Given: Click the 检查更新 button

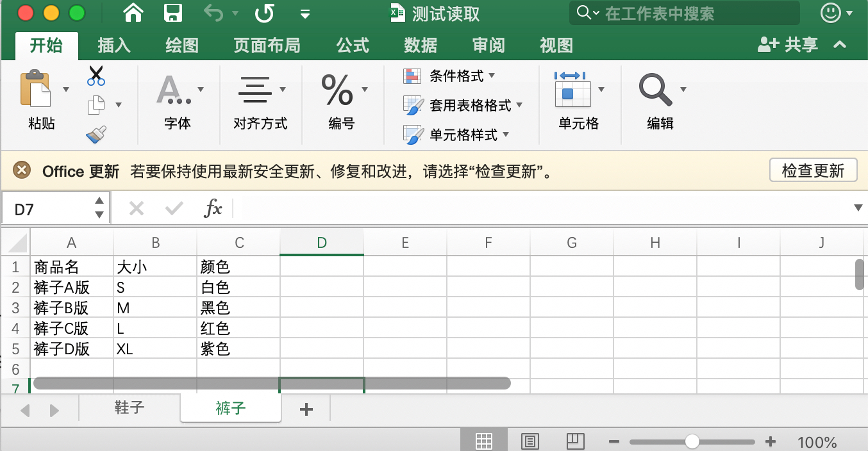Looking at the screenshot, I should (813, 170).
